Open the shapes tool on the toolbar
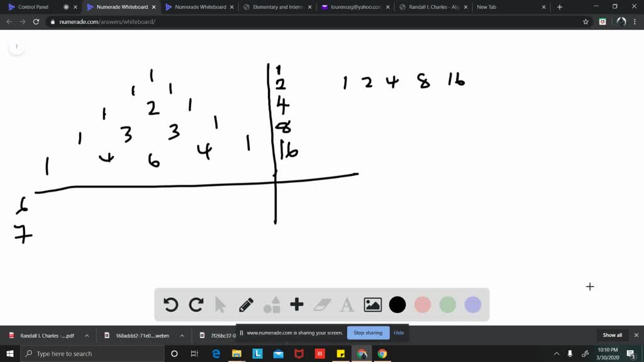644x362 pixels. (x=272, y=305)
